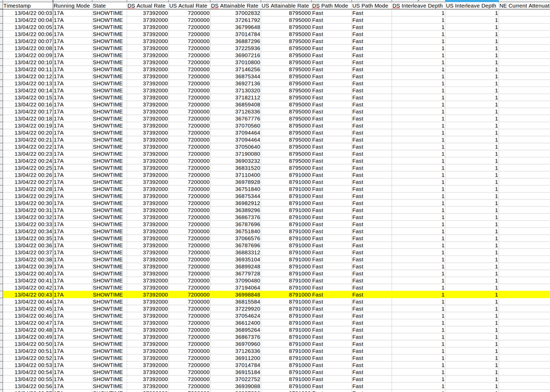Select the US Attainable Rate header

coord(286,6)
